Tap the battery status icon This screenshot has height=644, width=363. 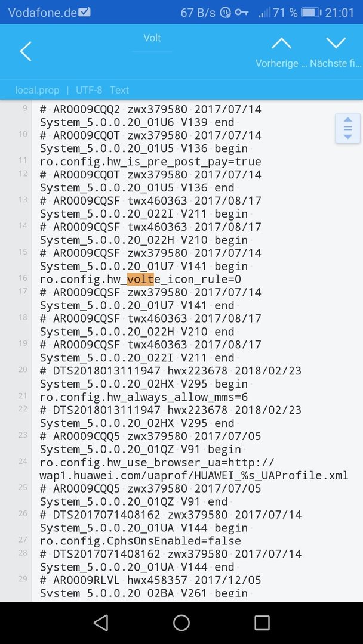pos(310,13)
